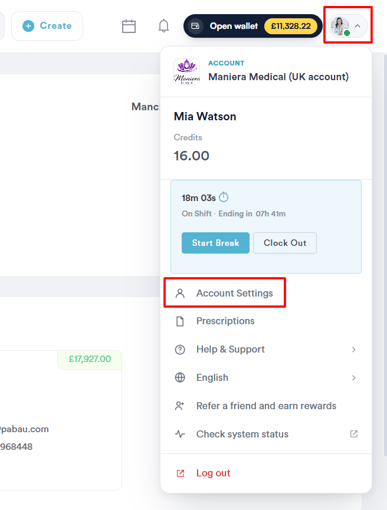Click the person icon beside Account Settings
The image size is (387, 510).
pyautogui.click(x=180, y=293)
